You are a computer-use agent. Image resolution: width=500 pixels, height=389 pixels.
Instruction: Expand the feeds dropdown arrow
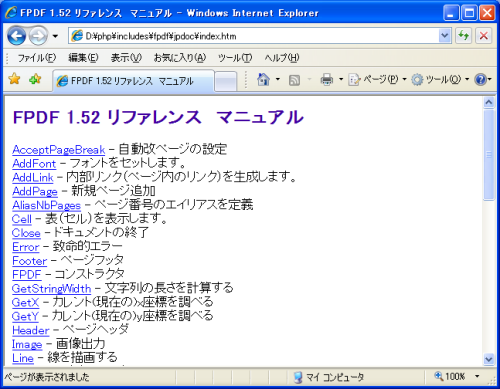tap(309, 80)
